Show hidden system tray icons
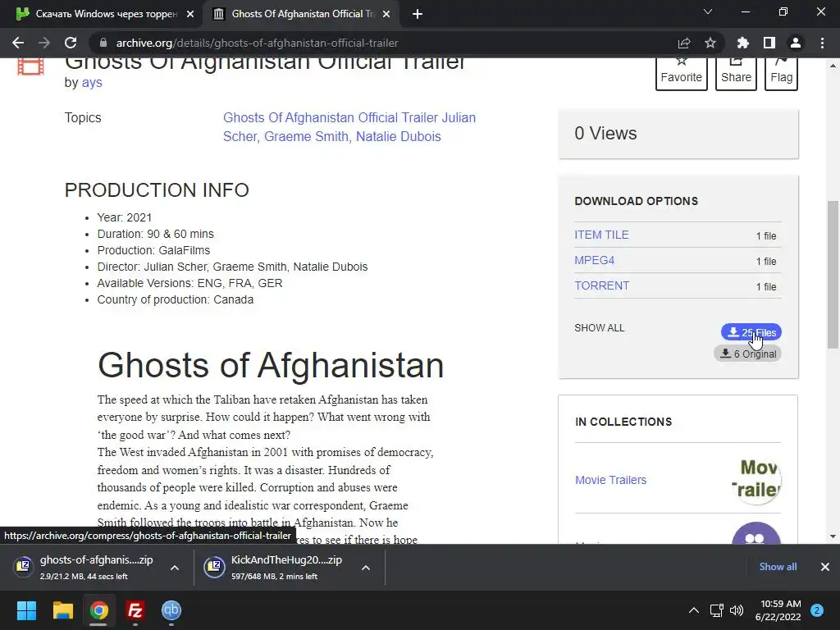840x630 pixels. (x=694, y=610)
